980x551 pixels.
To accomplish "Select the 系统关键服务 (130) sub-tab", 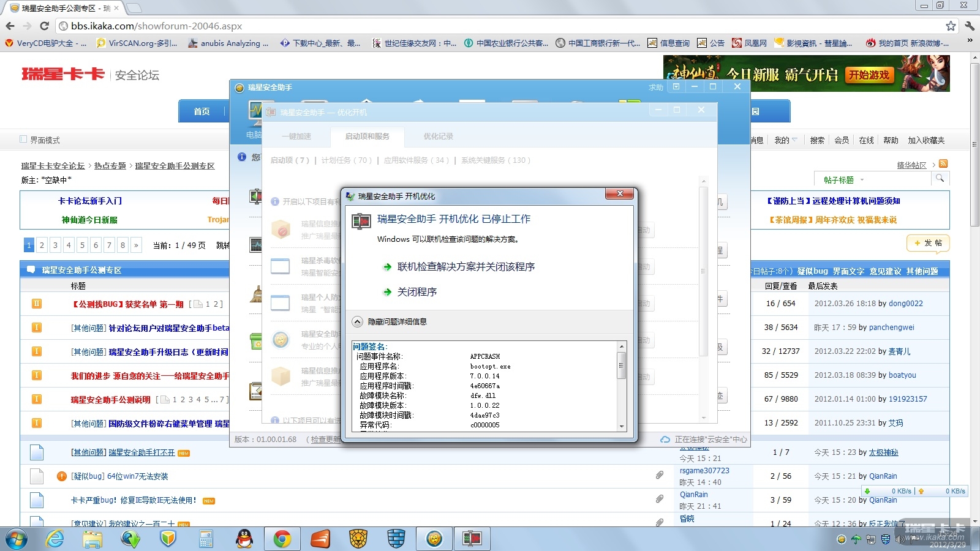I will coord(496,160).
